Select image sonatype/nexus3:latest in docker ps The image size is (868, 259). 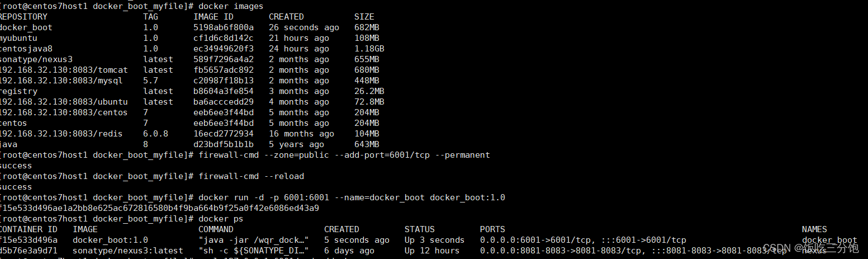128,251
